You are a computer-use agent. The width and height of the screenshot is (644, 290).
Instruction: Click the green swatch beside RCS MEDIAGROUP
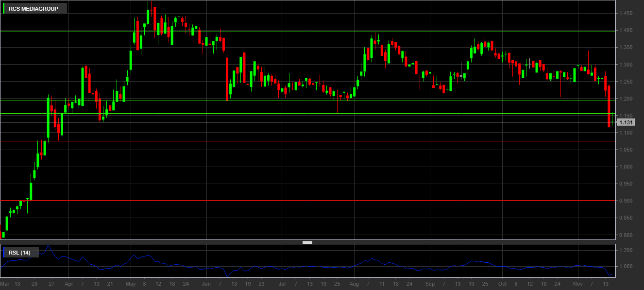click(x=4, y=8)
